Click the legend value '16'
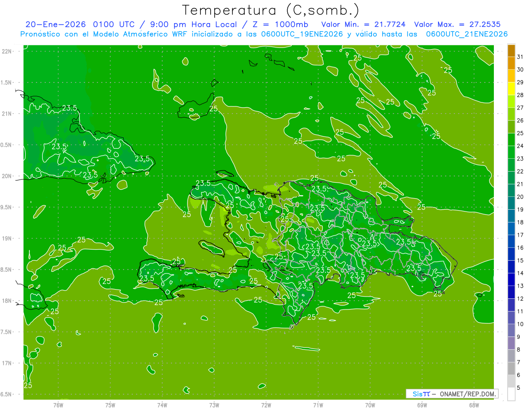The width and height of the screenshot is (532, 411). (x=520, y=248)
